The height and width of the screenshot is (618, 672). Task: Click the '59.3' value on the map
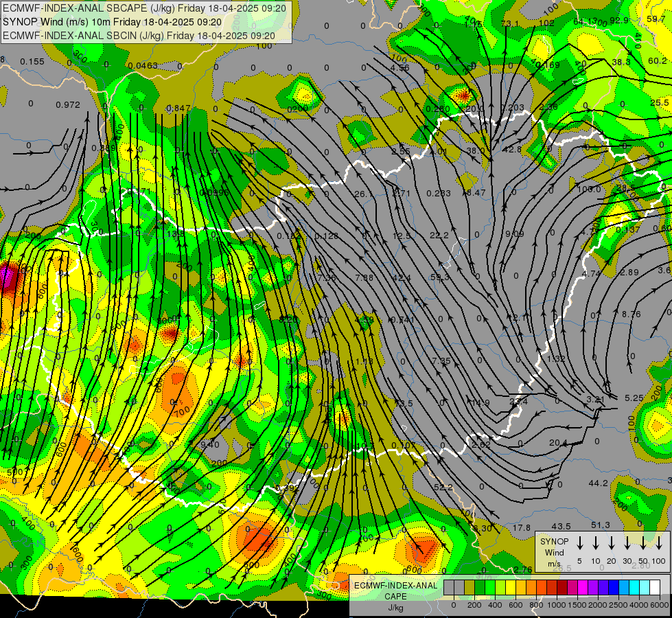coord(440,277)
